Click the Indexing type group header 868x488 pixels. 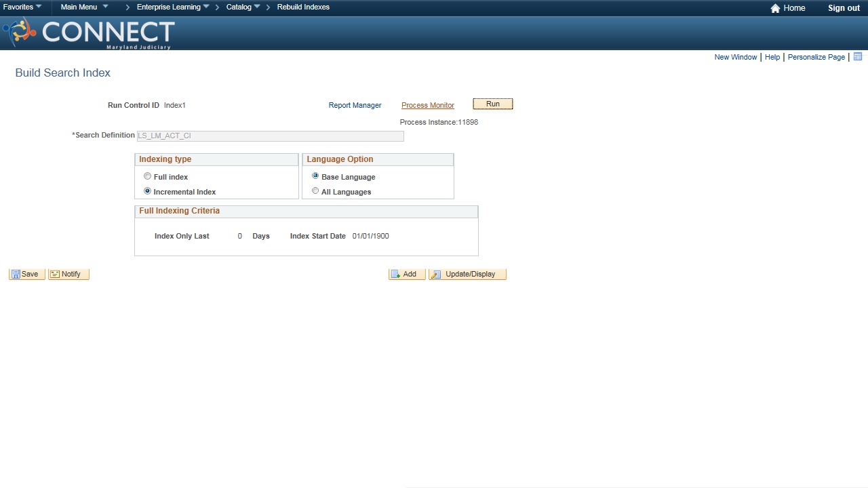coord(217,159)
